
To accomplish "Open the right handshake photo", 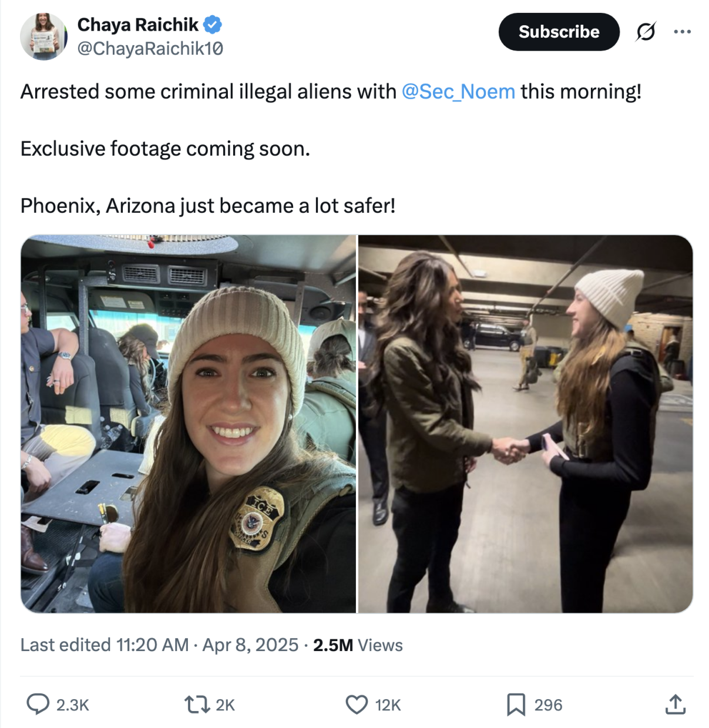I will [x=525, y=424].
